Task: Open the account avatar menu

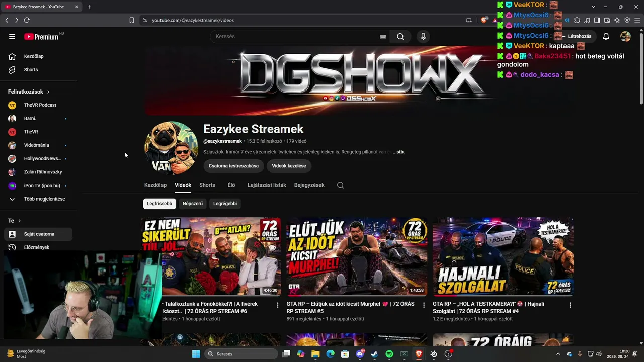Action: click(625, 37)
